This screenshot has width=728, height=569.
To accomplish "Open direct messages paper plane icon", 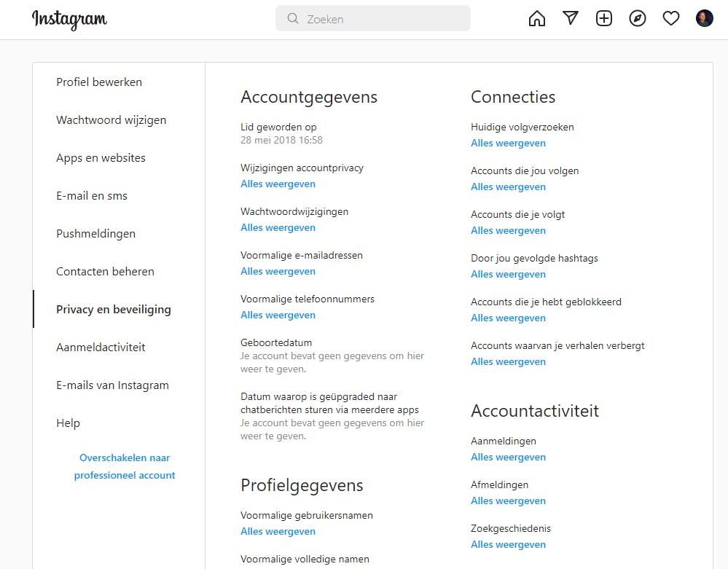I will tap(571, 19).
